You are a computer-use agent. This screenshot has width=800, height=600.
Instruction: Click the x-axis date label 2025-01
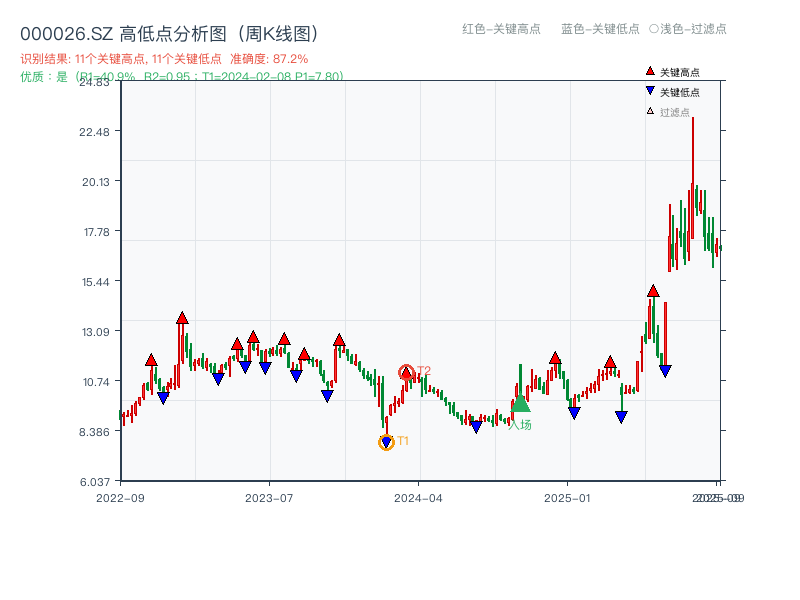pos(567,498)
